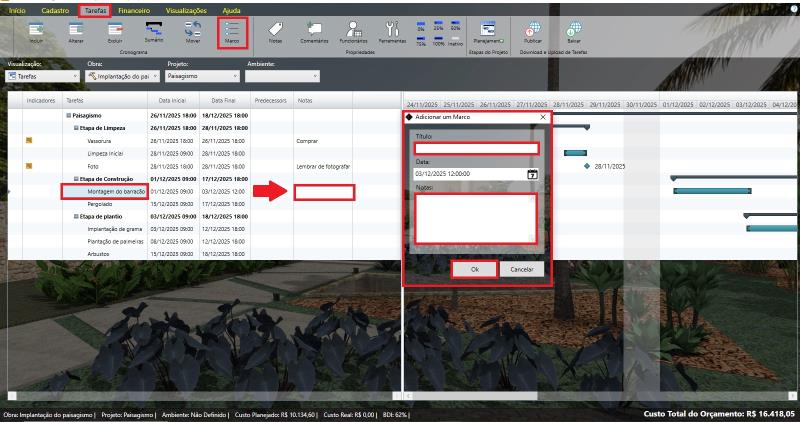Collapse the Etapa de Limpeza group

(x=76, y=128)
